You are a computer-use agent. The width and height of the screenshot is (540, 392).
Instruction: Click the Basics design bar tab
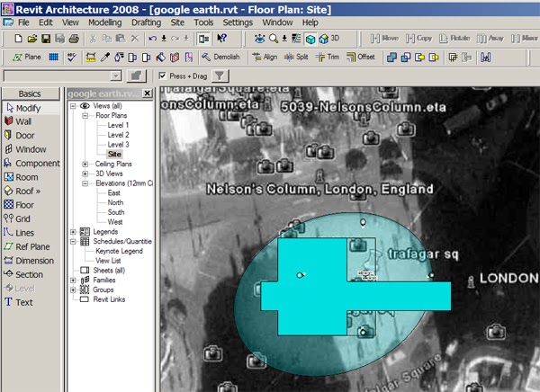pyautogui.click(x=30, y=94)
